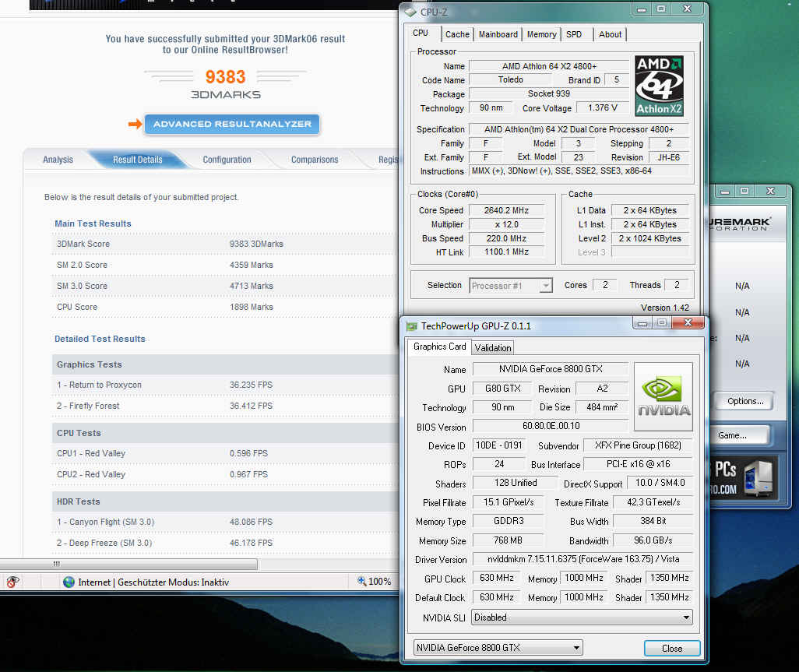Click the Return to Proxycon result row

point(224,385)
